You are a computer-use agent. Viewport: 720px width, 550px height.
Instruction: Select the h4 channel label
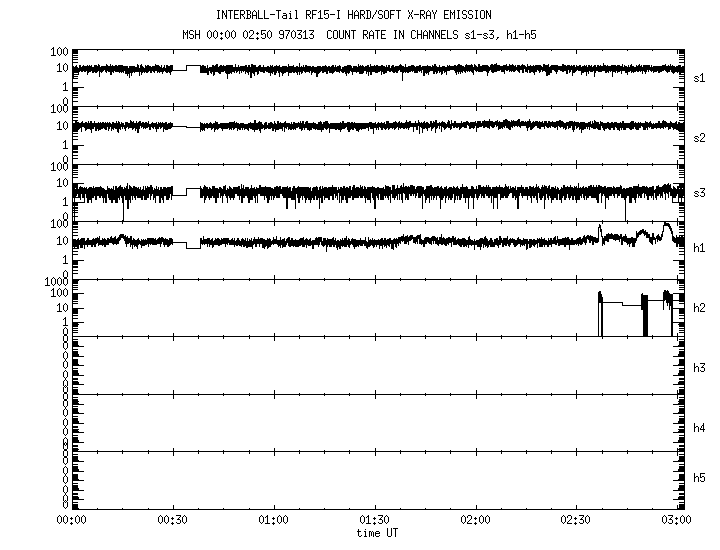click(700, 428)
